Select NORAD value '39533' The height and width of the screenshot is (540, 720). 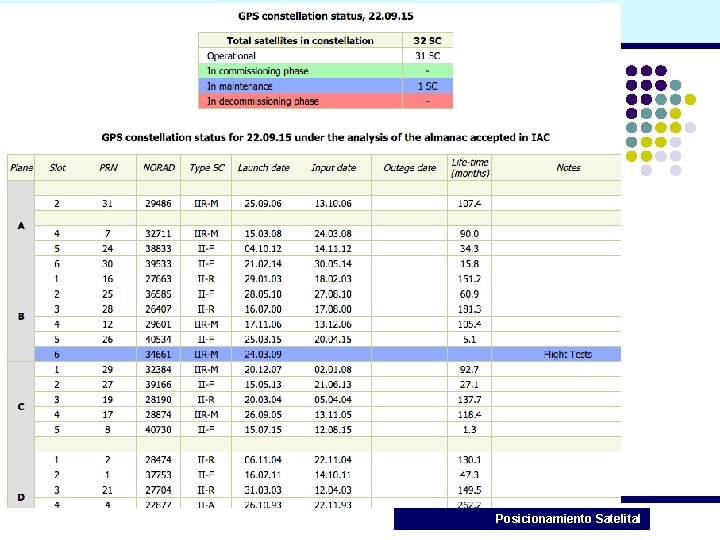(158, 264)
